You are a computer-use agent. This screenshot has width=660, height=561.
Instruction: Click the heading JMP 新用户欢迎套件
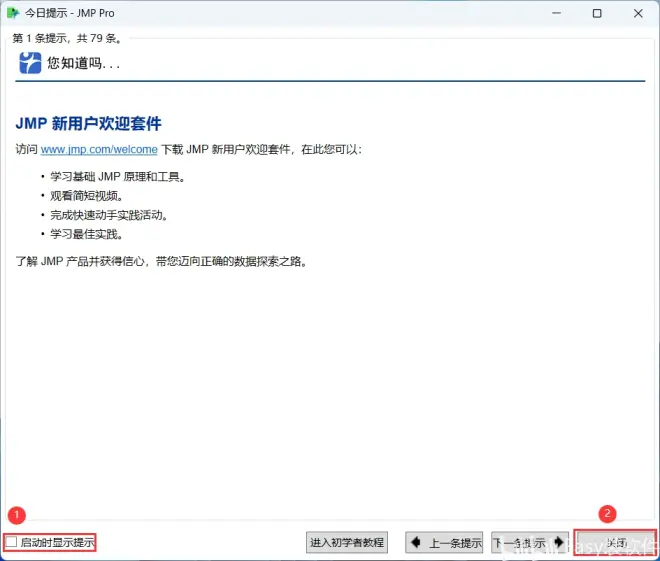88,124
